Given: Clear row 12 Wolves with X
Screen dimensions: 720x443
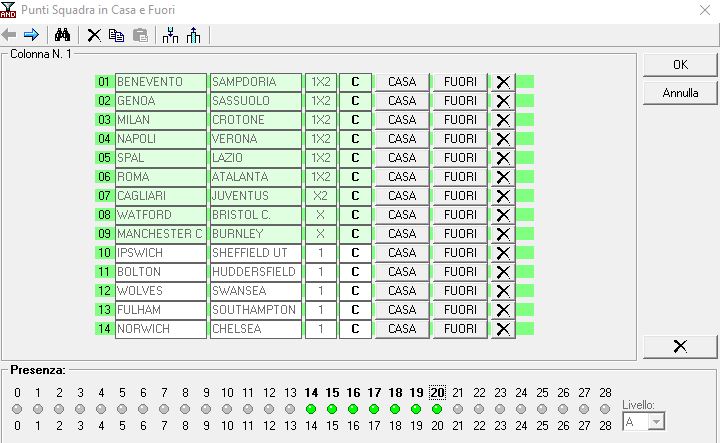Looking at the screenshot, I should tap(503, 291).
